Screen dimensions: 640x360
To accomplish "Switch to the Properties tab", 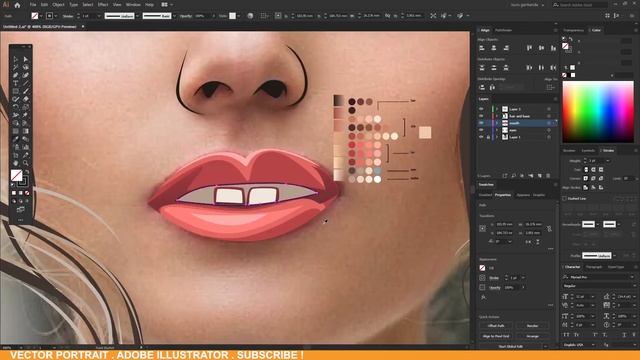I will (503, 195).
